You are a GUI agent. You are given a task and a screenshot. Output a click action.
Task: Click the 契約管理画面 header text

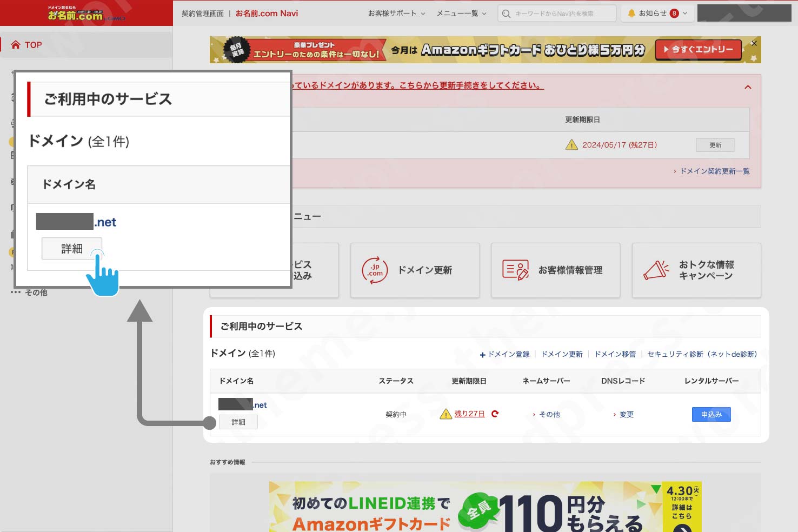point(203,14)
